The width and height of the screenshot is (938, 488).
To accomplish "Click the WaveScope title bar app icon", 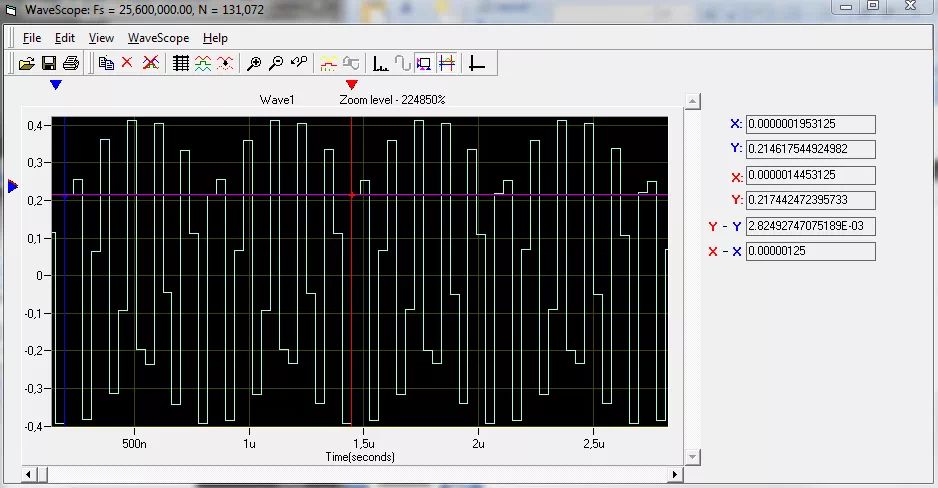I will [11, 10].
